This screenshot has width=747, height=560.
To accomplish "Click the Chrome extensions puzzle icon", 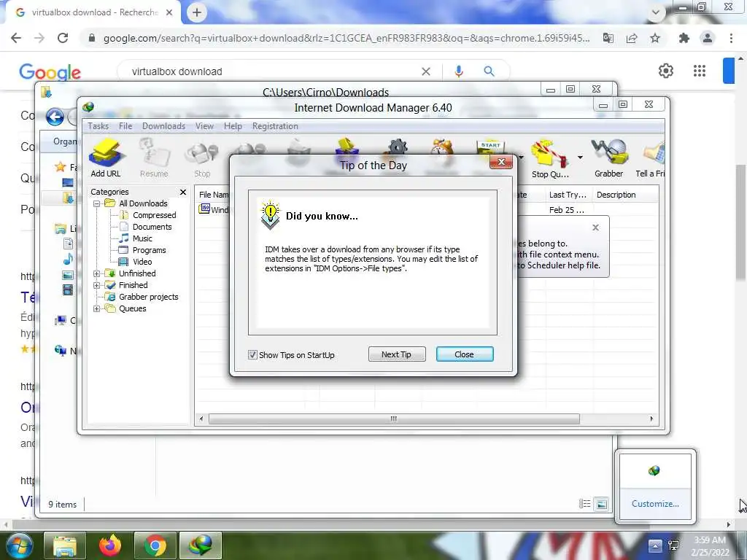I will tap(684, 38).
